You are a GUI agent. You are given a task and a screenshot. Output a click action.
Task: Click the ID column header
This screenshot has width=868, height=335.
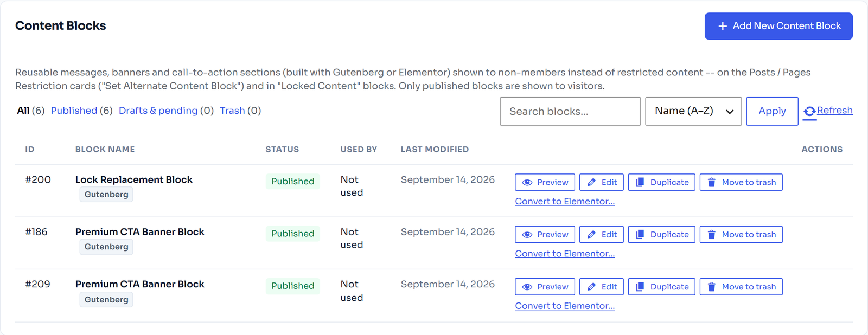[x=30, y=149]
